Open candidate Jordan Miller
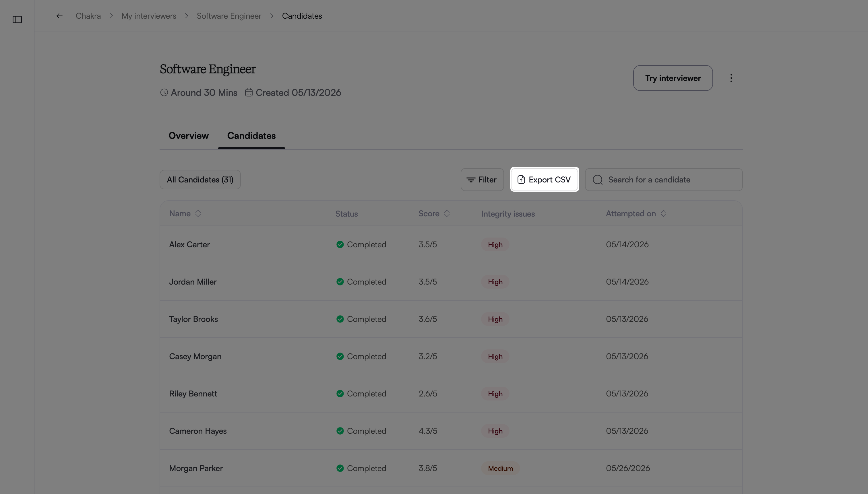Screen dimensions: 868x494 coord(193,282)
